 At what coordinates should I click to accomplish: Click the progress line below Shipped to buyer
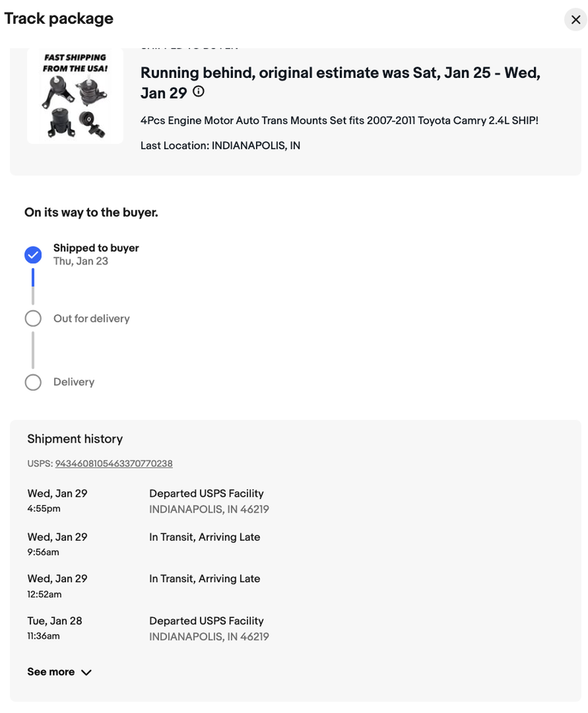tap(33, 286)
